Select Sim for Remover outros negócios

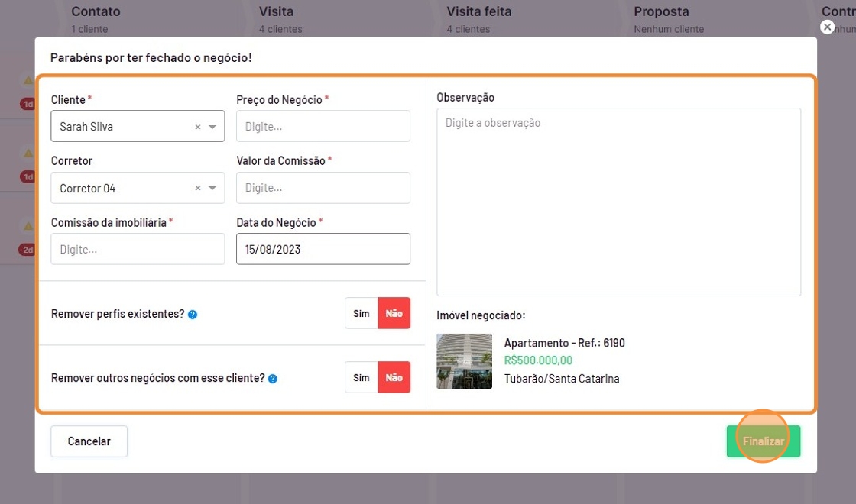362,377
